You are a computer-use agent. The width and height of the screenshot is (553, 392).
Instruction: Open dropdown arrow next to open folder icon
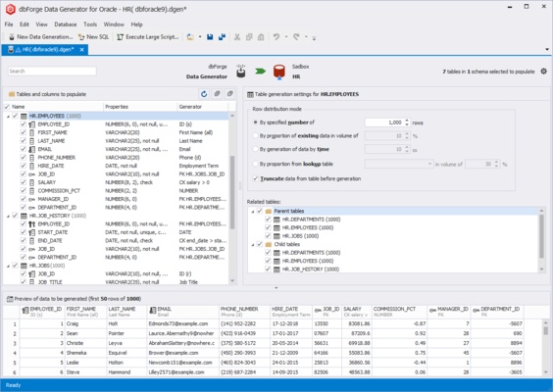coord(200,36)
